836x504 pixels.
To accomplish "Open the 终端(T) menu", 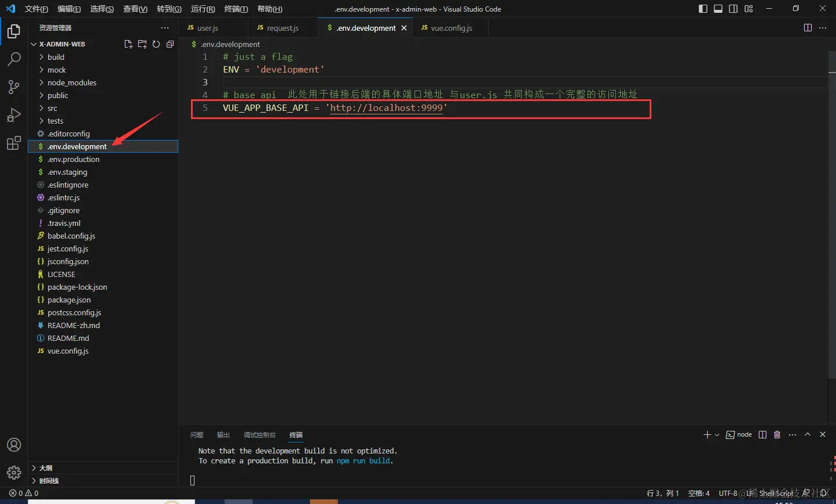I will coord(236,9).
